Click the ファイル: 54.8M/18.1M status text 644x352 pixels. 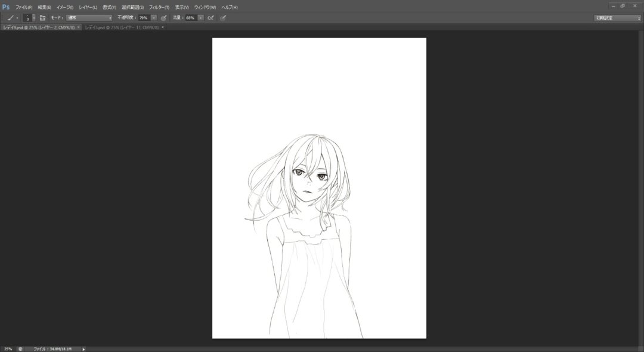[x=52, y=349]
